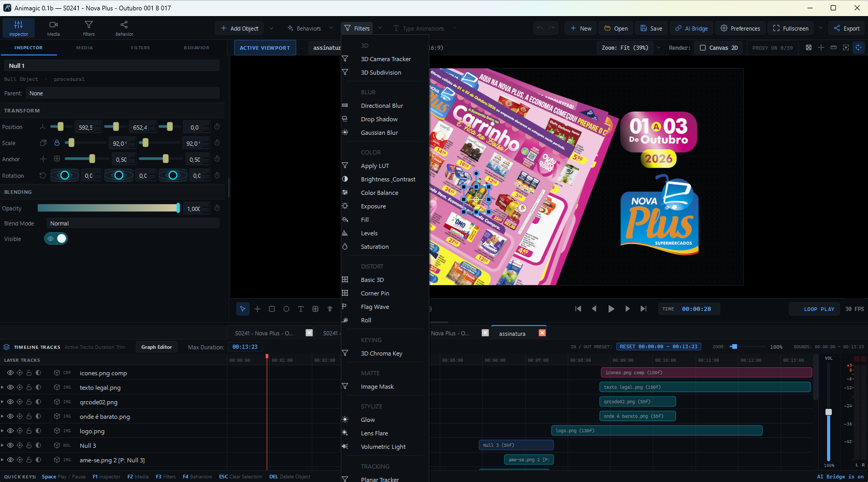Screen dimensions: 868x482
Task: Adjust the Opacity slider
Action: (x=108, y=208)
